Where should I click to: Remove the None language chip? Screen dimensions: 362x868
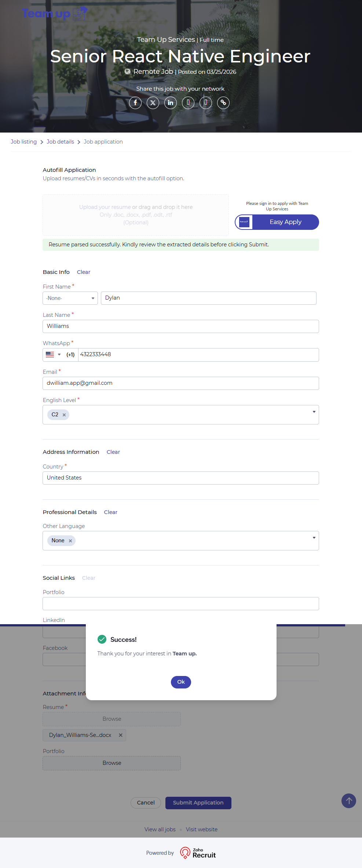pos(70,541)
